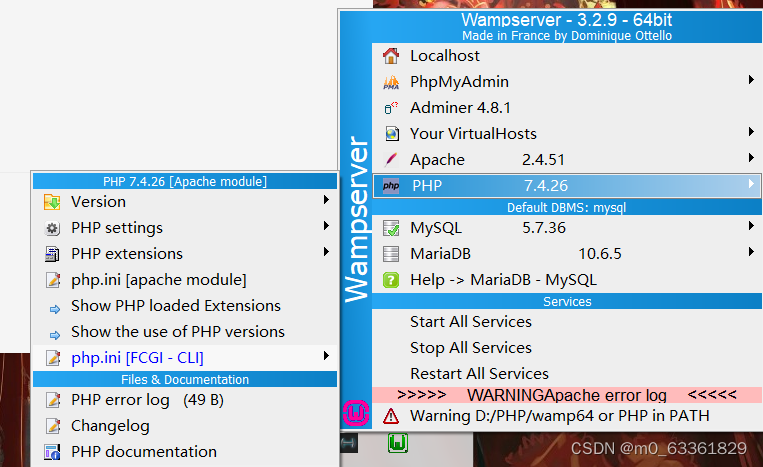
Task: Click the MySQL version number 5.7.36
Action: [x=544, y=228]
